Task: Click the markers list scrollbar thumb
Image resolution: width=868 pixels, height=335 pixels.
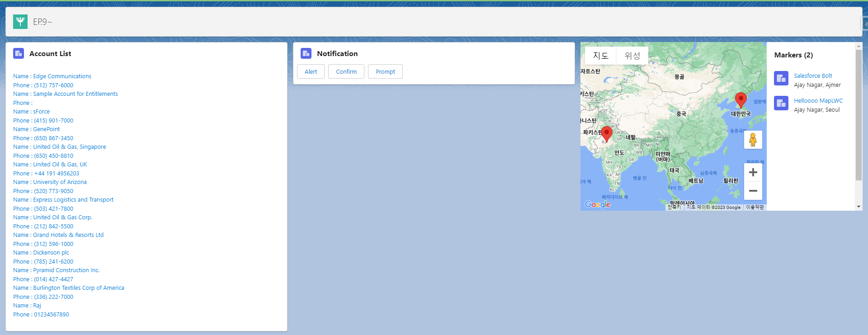Action: (x=859, y=115)
